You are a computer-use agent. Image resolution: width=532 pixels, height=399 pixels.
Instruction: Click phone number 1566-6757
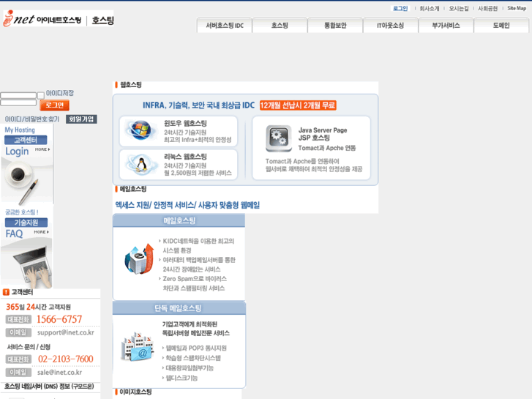(x=59, y=319)
